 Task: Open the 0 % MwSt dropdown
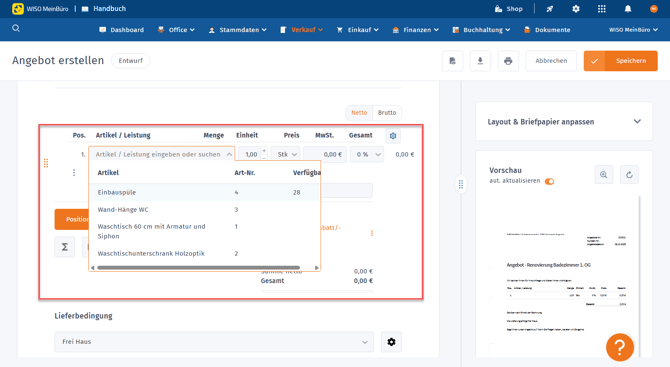tap(367, 154)
